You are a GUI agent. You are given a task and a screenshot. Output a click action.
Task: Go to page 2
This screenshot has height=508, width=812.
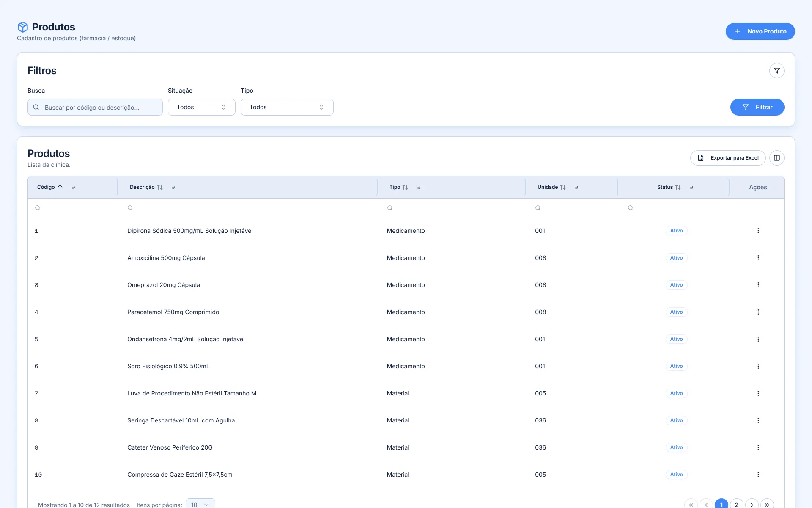(737, 504)
